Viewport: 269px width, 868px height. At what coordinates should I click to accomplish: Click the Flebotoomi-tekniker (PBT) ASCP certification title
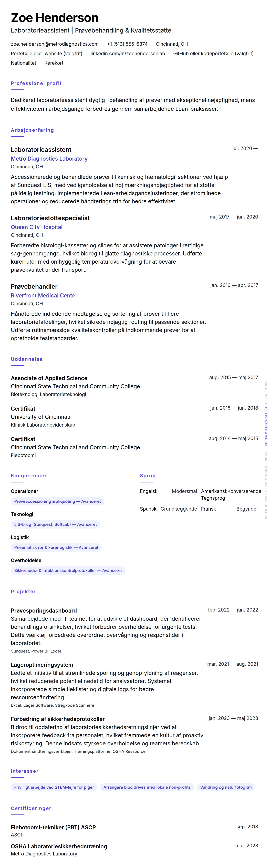53,827
